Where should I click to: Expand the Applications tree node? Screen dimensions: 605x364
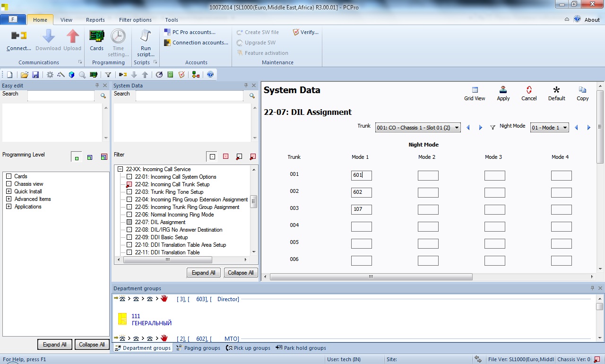click(9, 207)
